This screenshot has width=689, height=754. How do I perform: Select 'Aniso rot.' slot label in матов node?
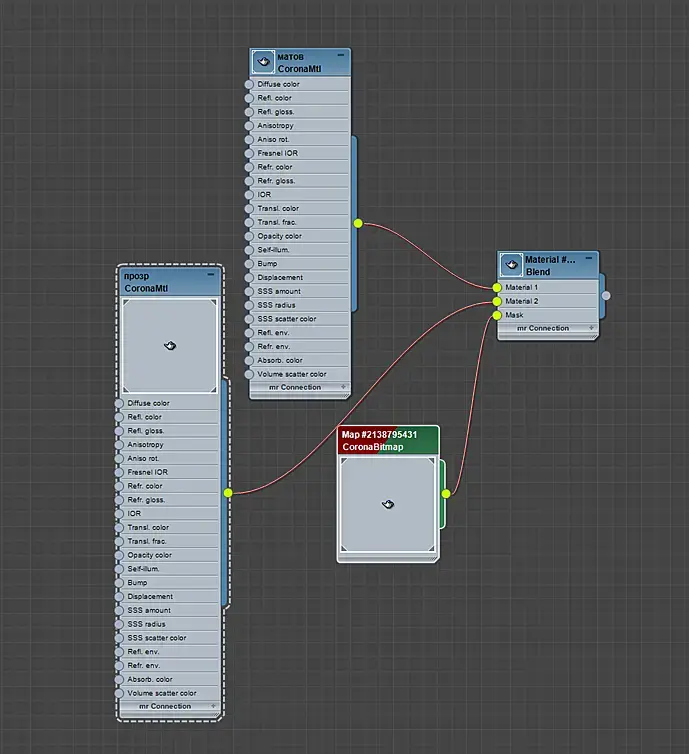point(273,139)
